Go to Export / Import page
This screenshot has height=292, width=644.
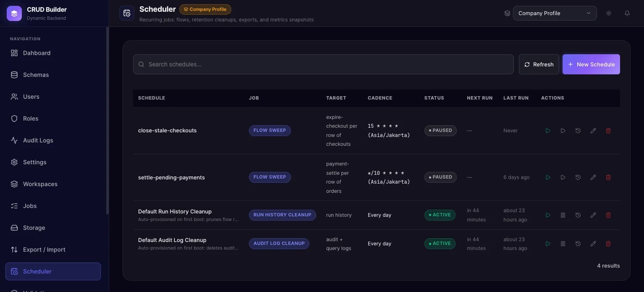53,250
